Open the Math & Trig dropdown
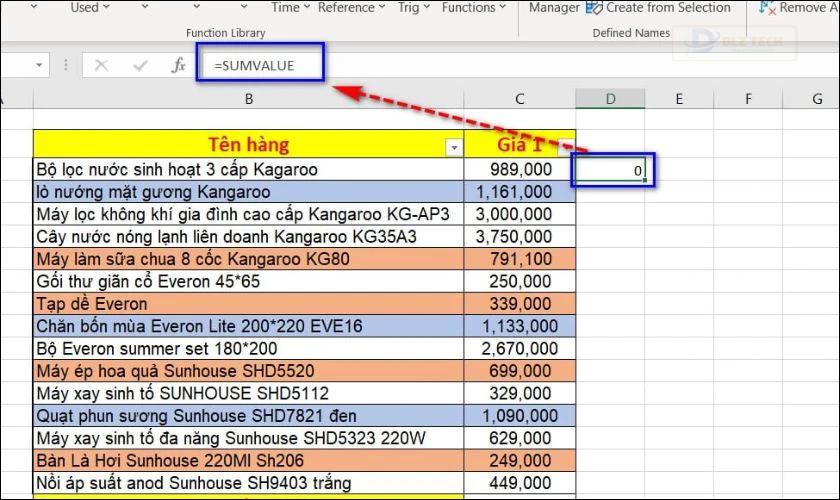Image resolution: width=840 pixels, height=500 pixels. point(414,7)
